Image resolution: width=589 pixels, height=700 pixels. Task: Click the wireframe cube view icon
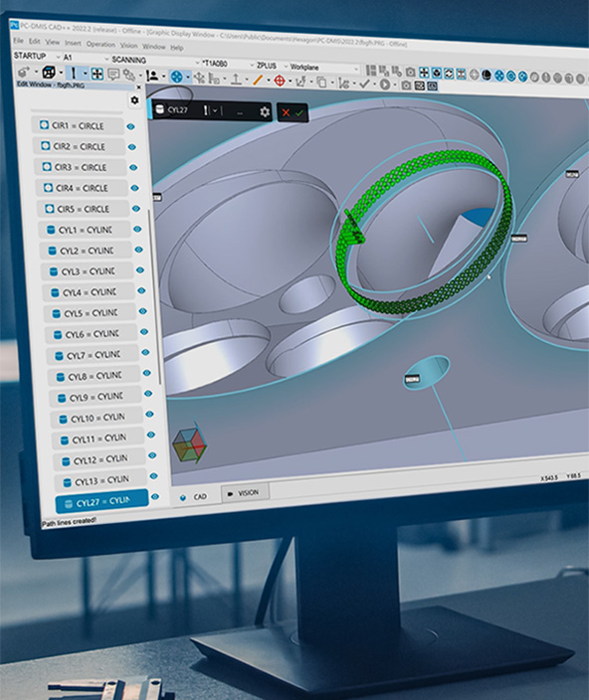click(x=48, y=72)
